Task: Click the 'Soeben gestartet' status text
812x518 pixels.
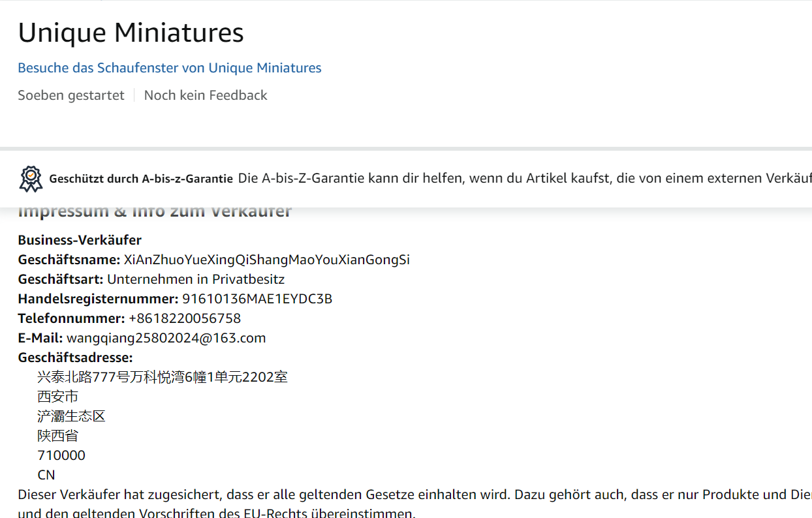Action: point(71,95)
